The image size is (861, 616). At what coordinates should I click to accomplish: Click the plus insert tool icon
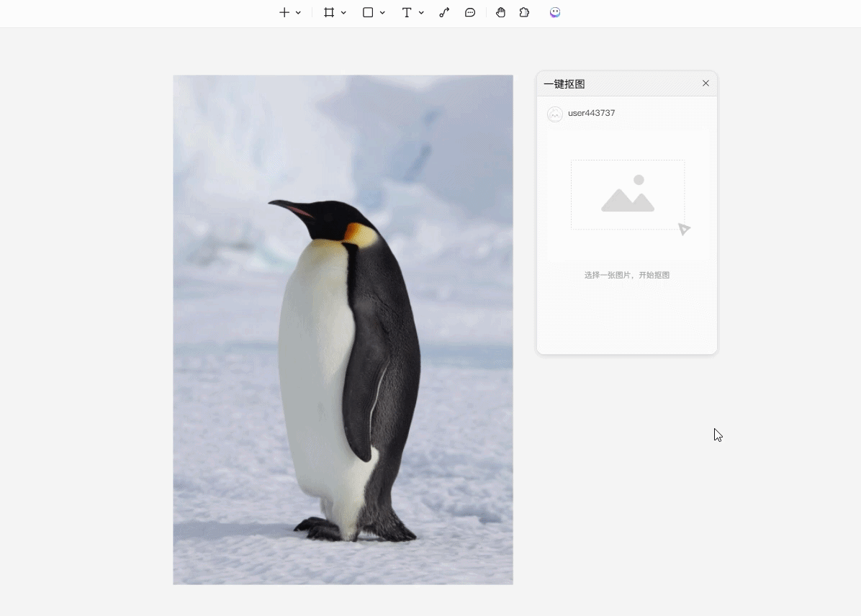point(284,13)
